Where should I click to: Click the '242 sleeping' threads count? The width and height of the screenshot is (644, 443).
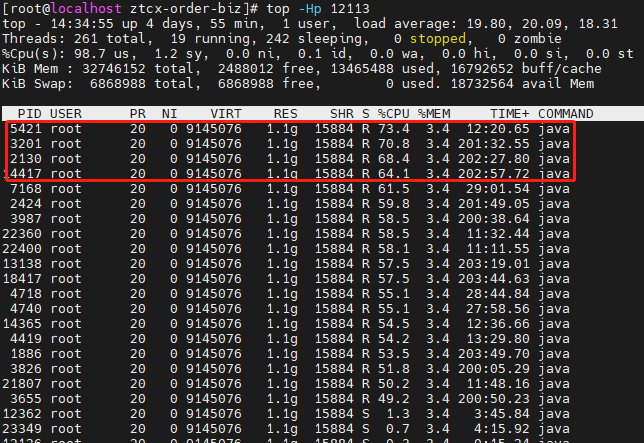314,39
